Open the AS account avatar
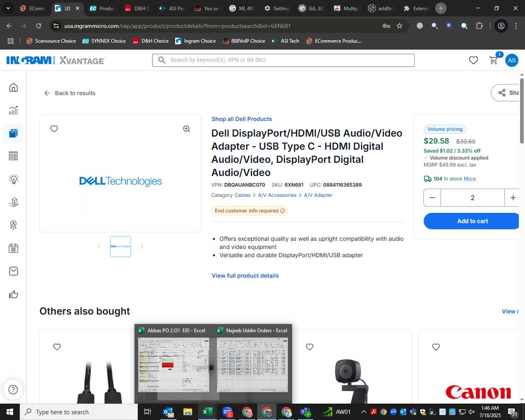Screen dimensions: 525x420 click(x=511, y=60)
